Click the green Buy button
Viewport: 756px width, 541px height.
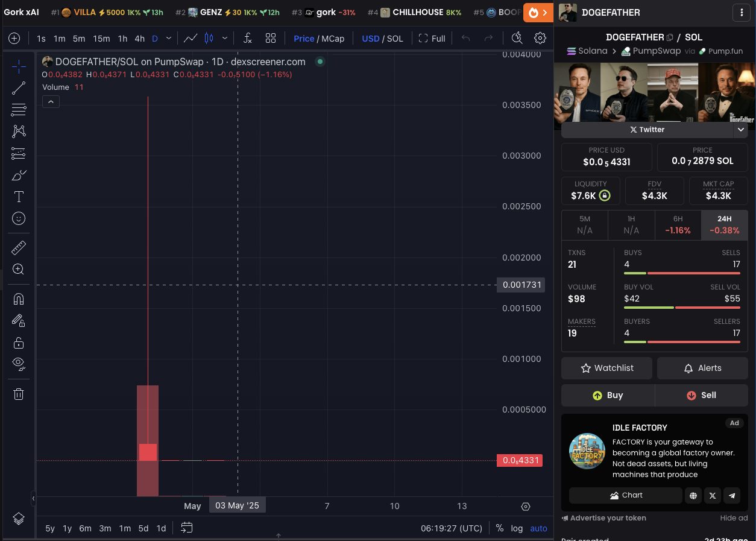click(x=608, y=395)
